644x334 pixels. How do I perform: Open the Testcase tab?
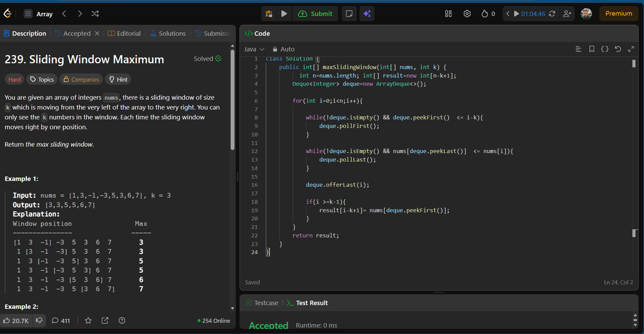(262, 303)
